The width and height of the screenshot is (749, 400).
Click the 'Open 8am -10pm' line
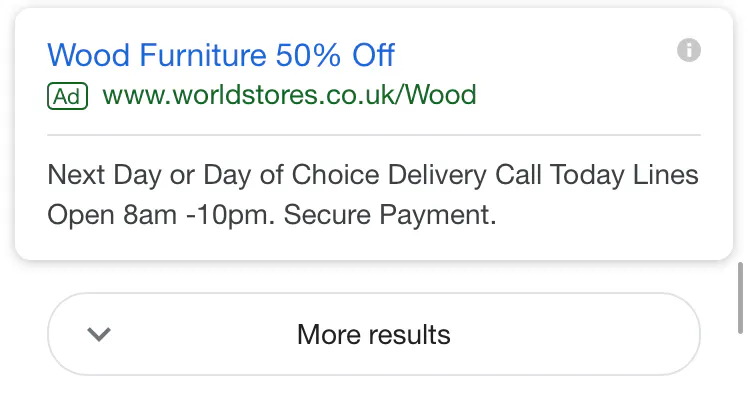tap(157, 215)
